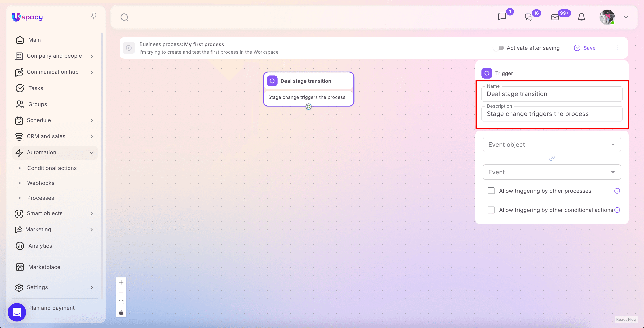Open the mail inbox icon
The width and height of the screenshot is (644, 328).
pos(555,17)
